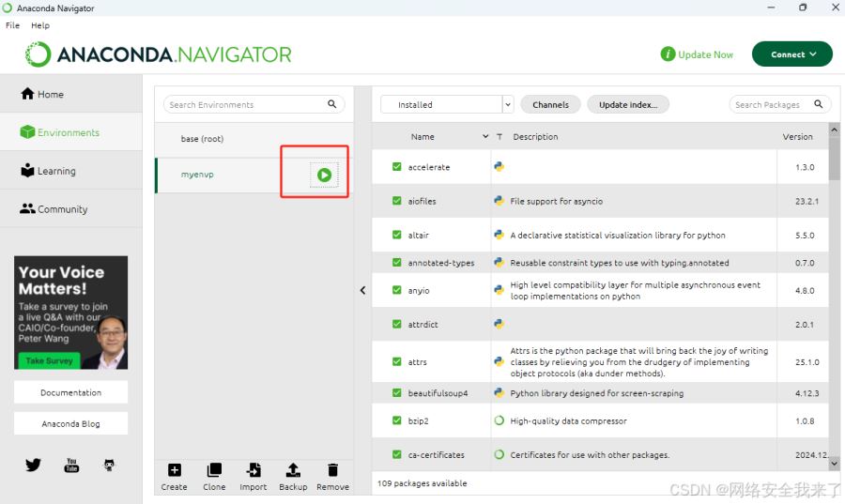Open the Documentation button
845x504 pixels.
(71, 392)
